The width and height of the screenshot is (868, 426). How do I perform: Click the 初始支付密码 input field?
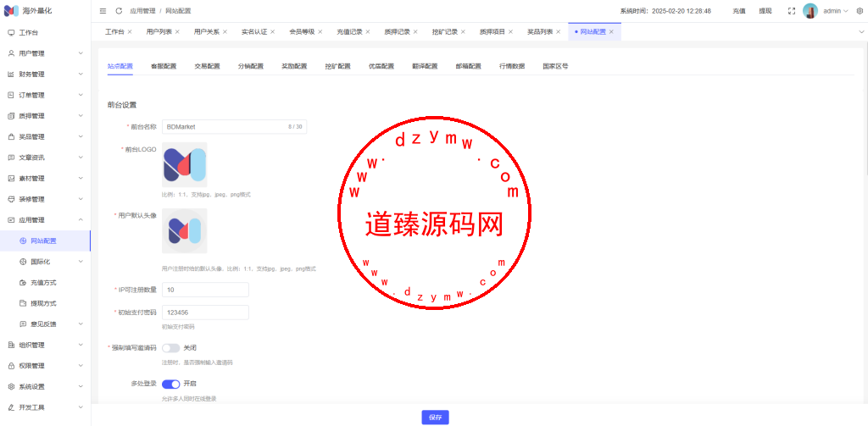pyautogui.click(x=205, y=313)
